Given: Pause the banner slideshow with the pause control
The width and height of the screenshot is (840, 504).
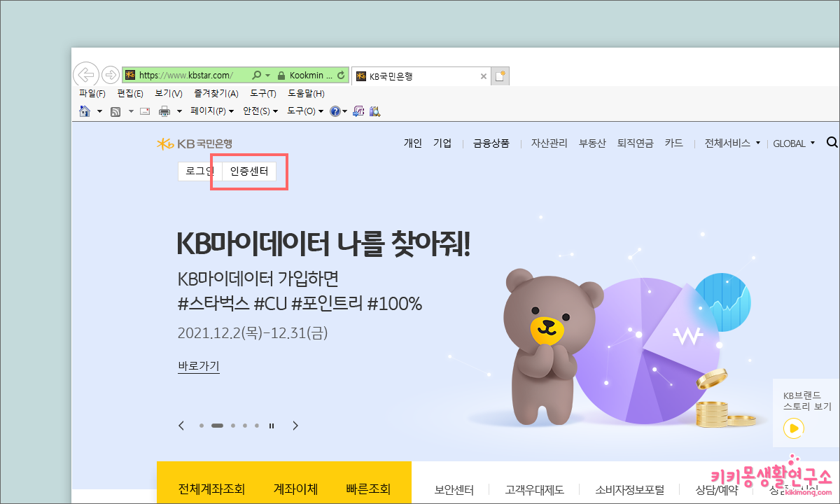Looking at the screenshot, I should tap(271, 425).
